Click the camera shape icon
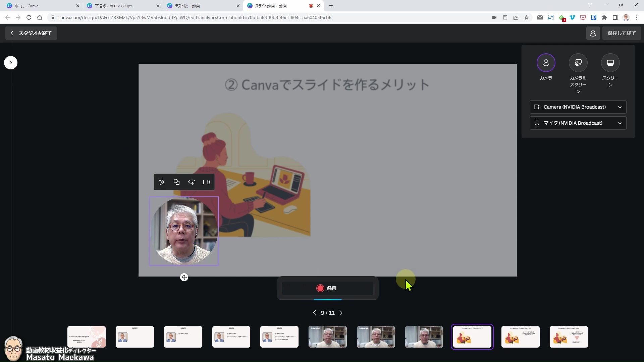 (x=177, y=182)
